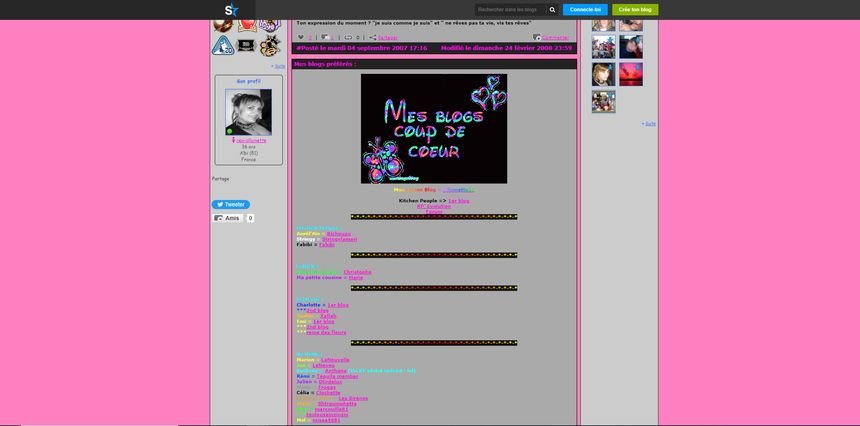Open the 'Commenter' link

click(556, 38)
